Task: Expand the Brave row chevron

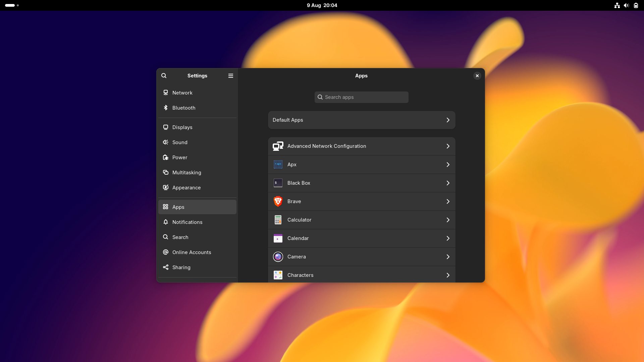Action: point(448,201)
